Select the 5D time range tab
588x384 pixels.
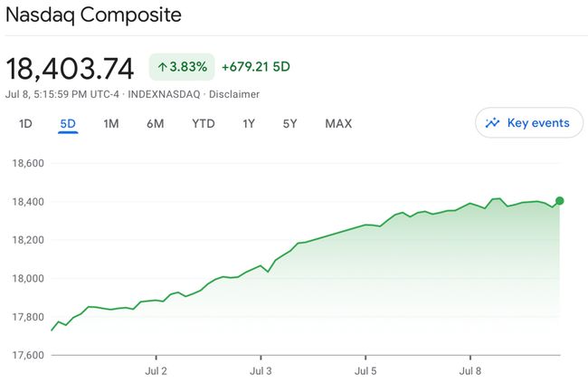coord(68,123)
